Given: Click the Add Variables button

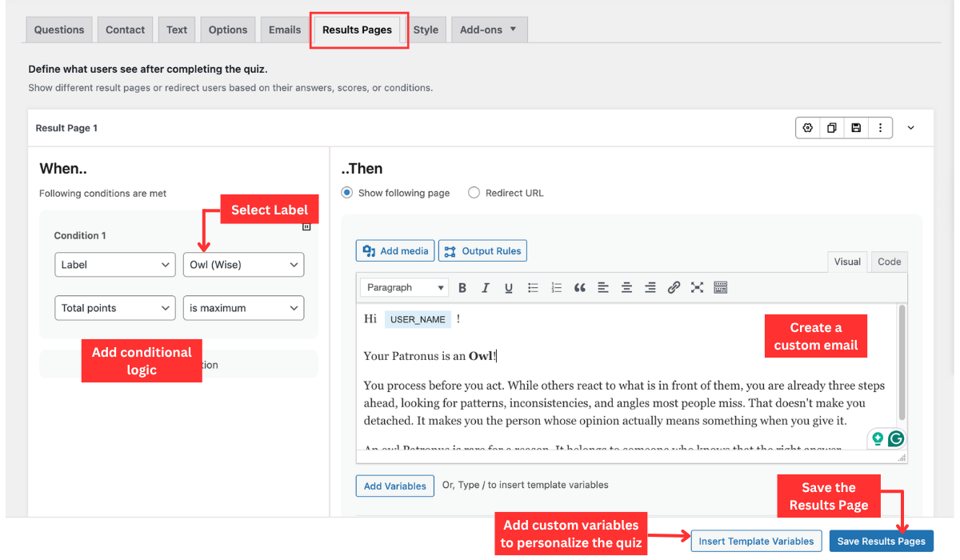Looking at the screenshot, I should [x=395, y=486].
